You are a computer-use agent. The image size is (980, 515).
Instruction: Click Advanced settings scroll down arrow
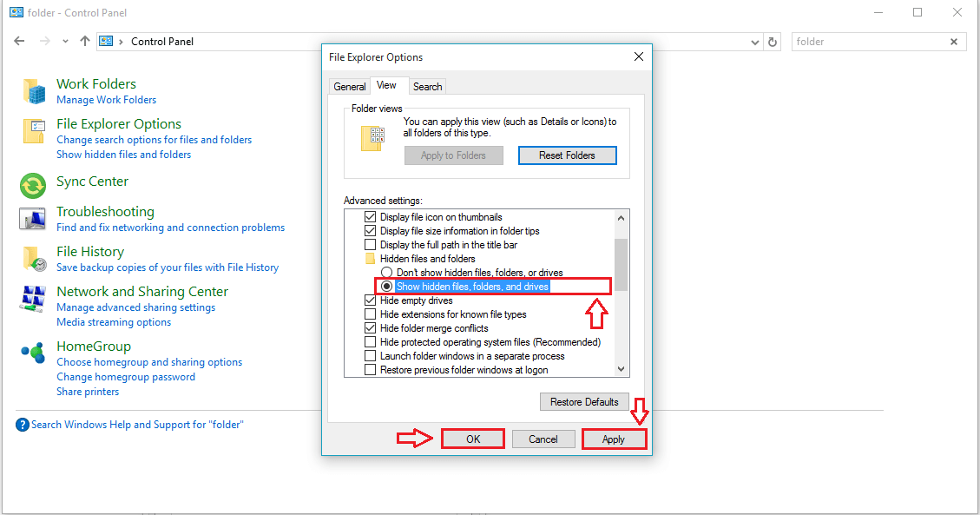(x=621, y=369)
